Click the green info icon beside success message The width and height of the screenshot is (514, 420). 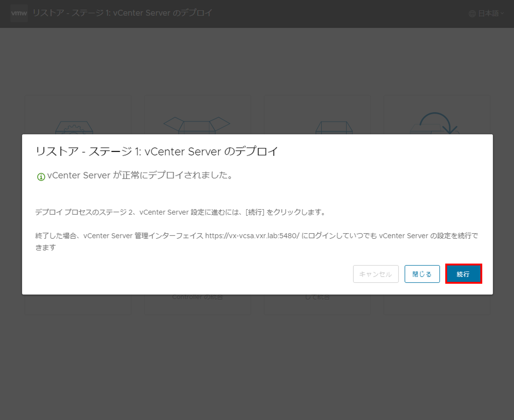click(41, 177)
